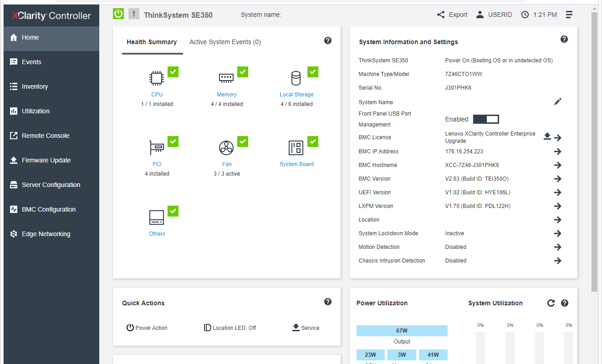The image size is (602, 364).
Task: Open help icon next to System Utilization refresh
Action: pyautogui.click(x=565, y=303)
